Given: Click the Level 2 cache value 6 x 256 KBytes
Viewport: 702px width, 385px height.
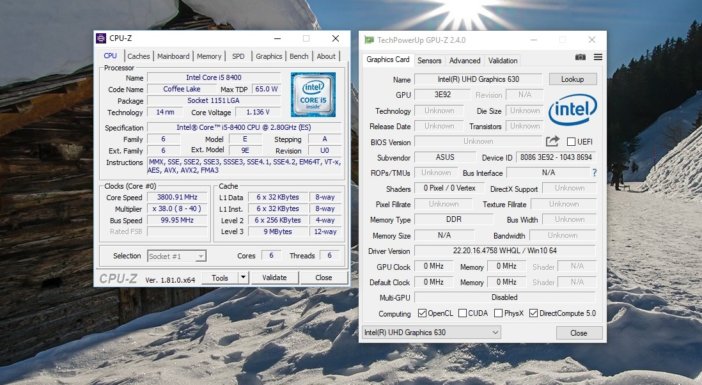Looking at the screenshot, I should [278, 220].
